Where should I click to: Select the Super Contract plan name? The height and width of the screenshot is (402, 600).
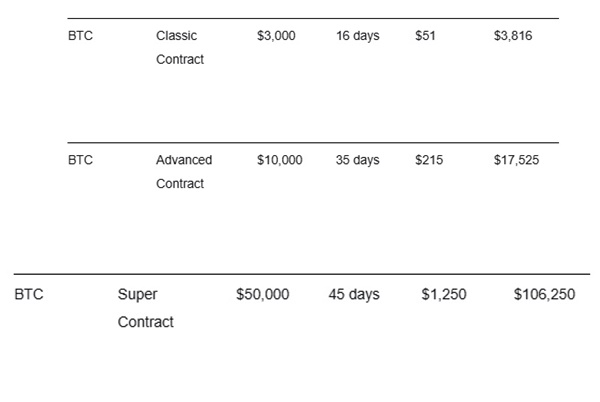(x=145, y=308)
